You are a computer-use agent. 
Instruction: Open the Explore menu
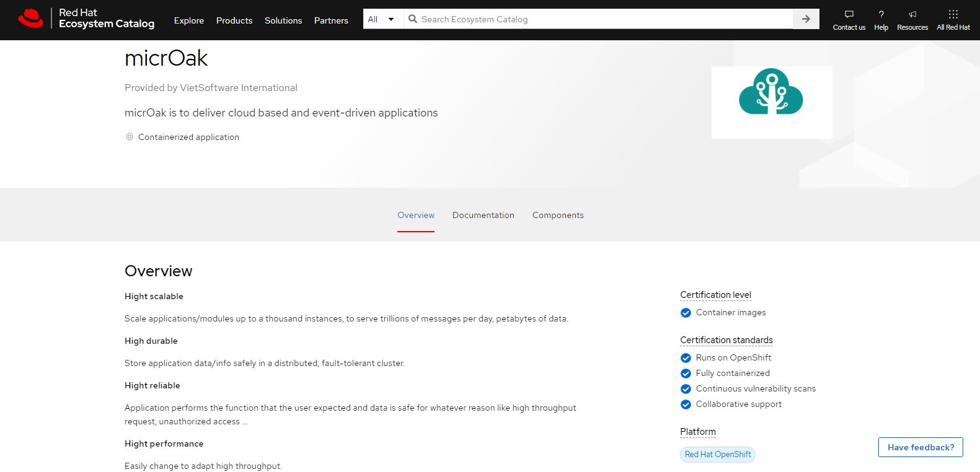point(189,20)
